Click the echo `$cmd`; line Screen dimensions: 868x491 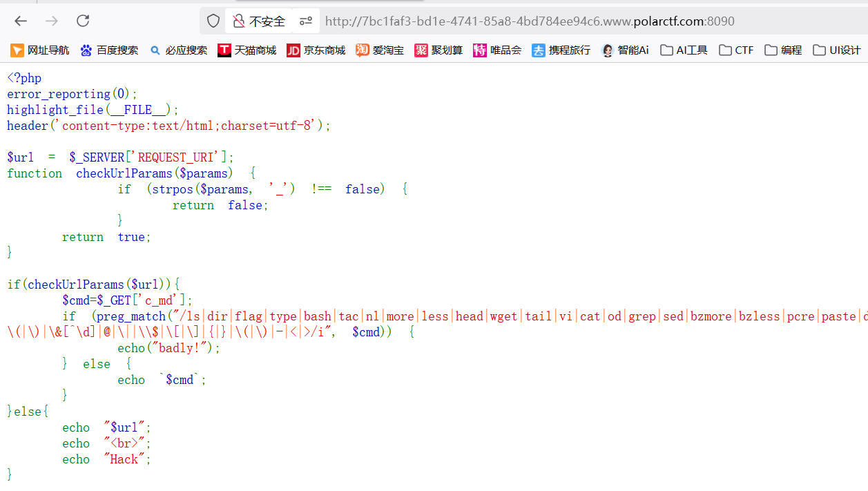point(162,380)
